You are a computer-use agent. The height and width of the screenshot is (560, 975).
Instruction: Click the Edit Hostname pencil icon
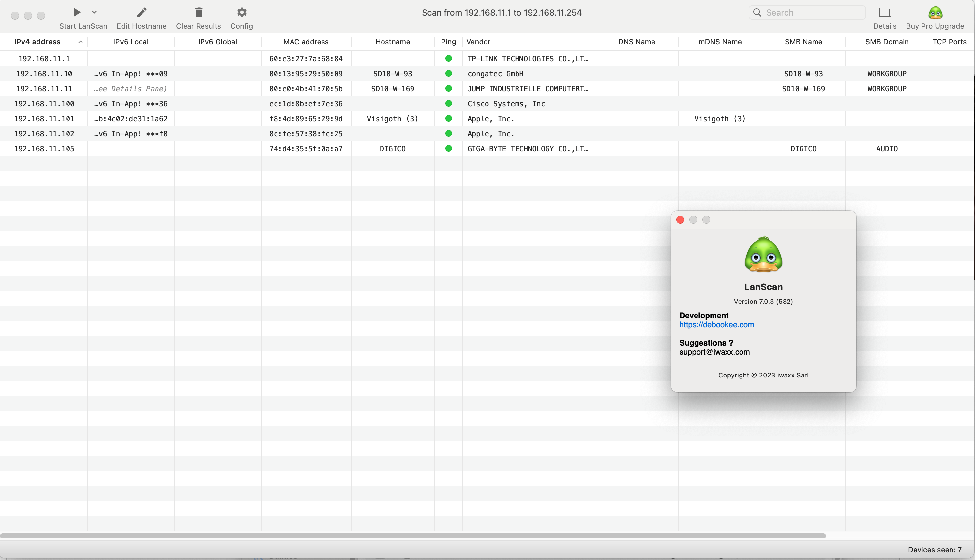142,12
